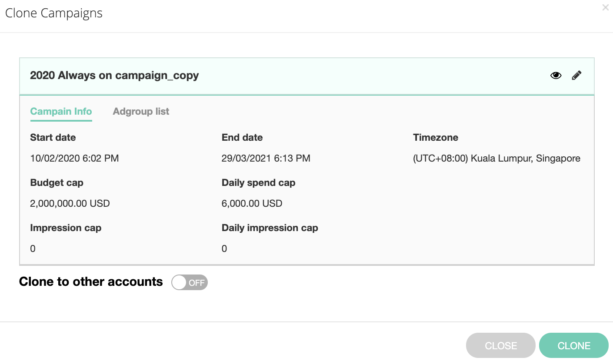The height and width of the screenshot is (364, 613).
Task: Click the campaign name 2020 Always on campaign_copy
Action: [114, 76]
